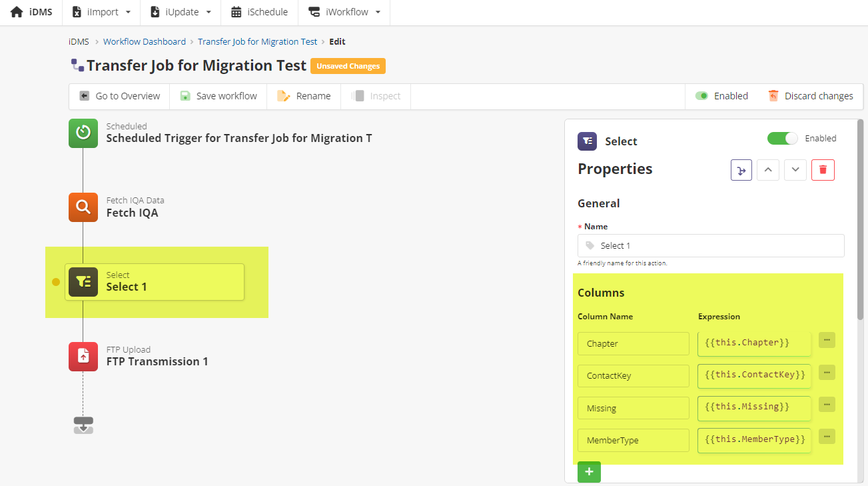
Task: Move the action up with the arrow
Action: (768, 170)
